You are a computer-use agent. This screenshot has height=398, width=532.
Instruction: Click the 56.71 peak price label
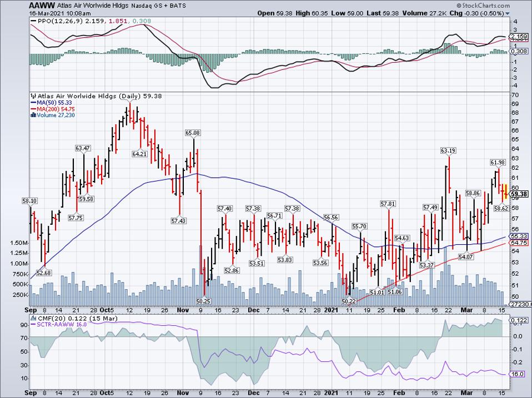coord(274,215)
